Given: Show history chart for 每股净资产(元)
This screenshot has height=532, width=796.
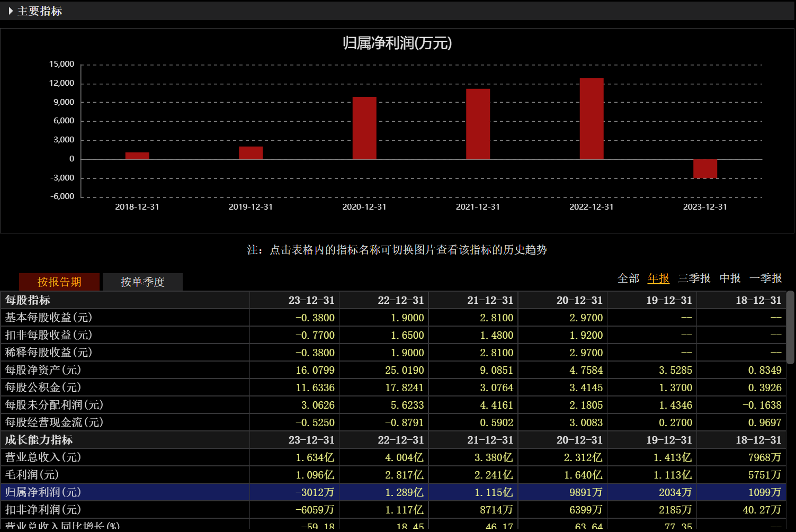Looking at the screenshot, I should pyautogui.click(x=43, y=370).
